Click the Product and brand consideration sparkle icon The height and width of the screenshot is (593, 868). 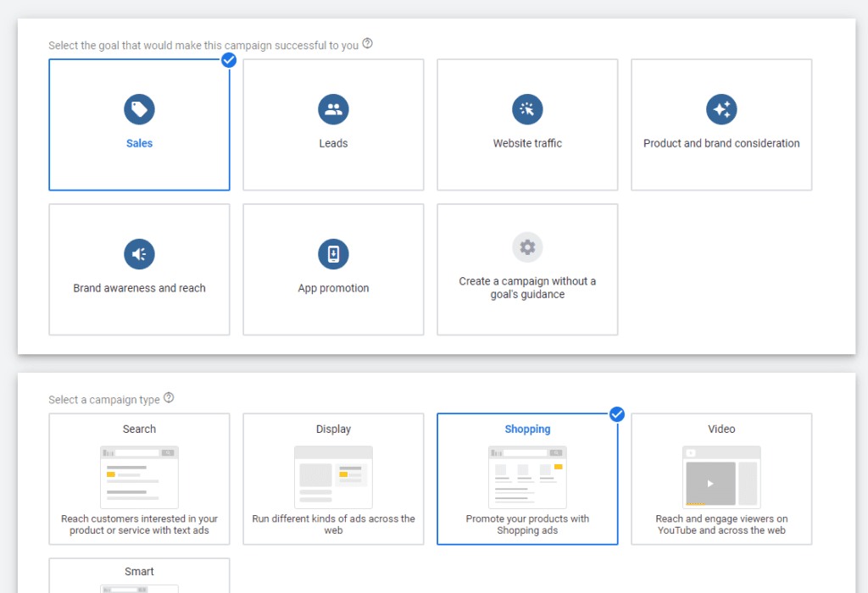721,109
